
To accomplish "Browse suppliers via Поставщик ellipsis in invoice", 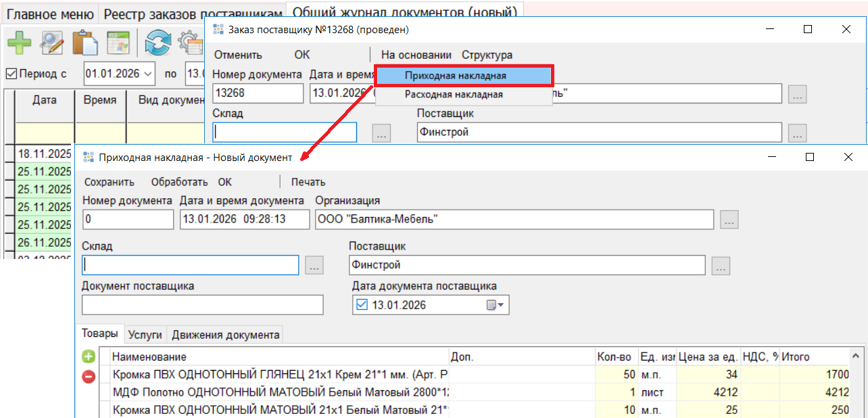I will coord(721,266).
